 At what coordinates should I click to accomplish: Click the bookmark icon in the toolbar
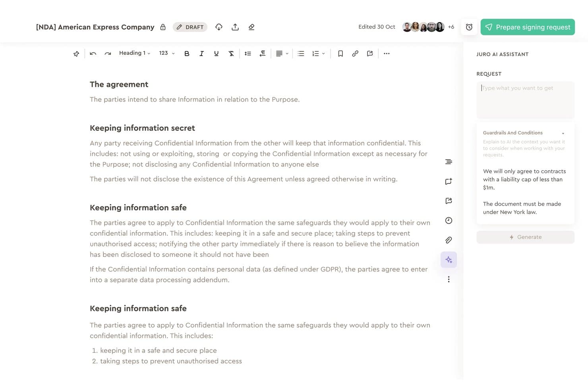(340, 54)
